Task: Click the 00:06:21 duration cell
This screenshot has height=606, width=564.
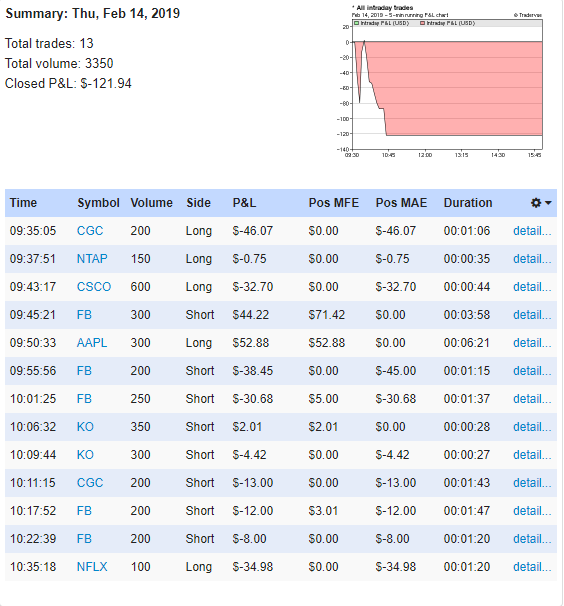Action: point(467,343)
